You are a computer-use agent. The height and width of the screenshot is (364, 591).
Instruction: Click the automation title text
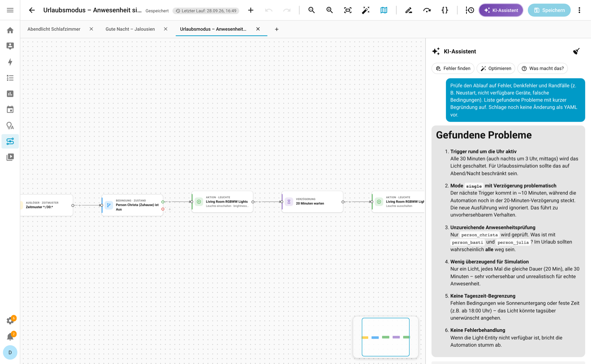tap(92, 10)
